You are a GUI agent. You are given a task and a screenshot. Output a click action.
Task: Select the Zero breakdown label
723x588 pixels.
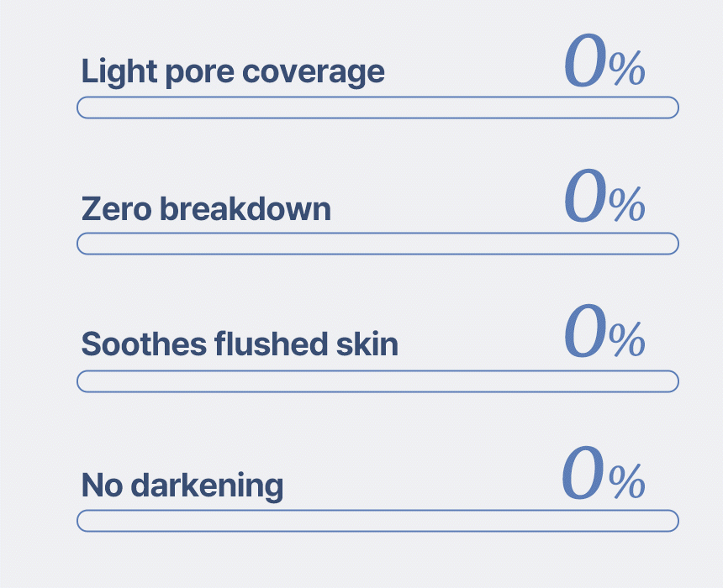click(206, 209)
